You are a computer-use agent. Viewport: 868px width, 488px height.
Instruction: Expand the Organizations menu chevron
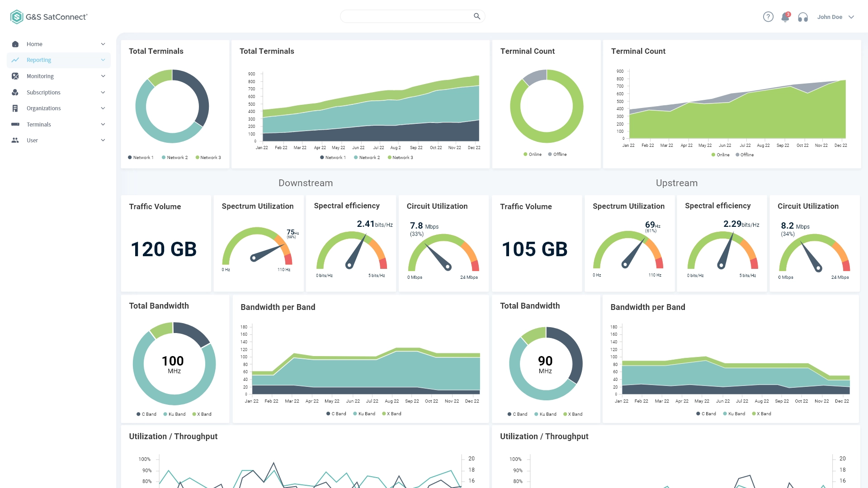[x=103, y=108]
